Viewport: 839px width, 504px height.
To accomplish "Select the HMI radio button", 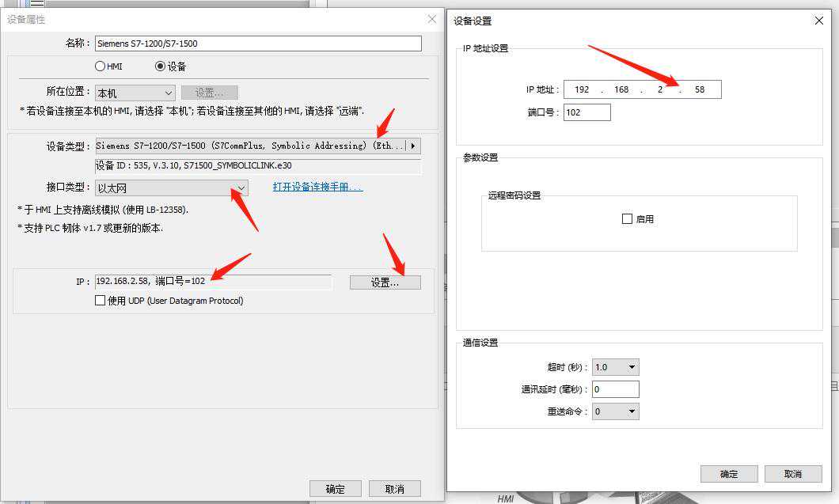I will (101, 66).
